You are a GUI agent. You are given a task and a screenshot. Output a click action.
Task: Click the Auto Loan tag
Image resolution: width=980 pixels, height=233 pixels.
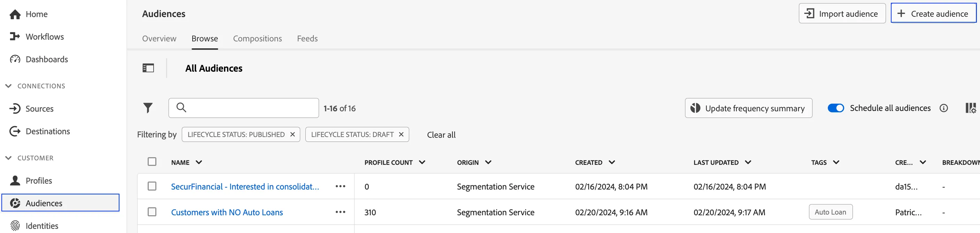click(x=831, y=212)
